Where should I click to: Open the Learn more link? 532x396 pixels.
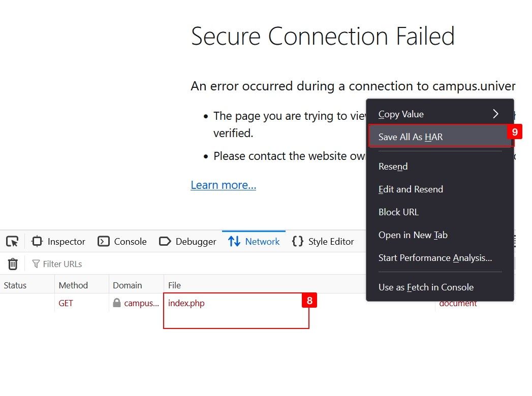click(x=223, y=185)
